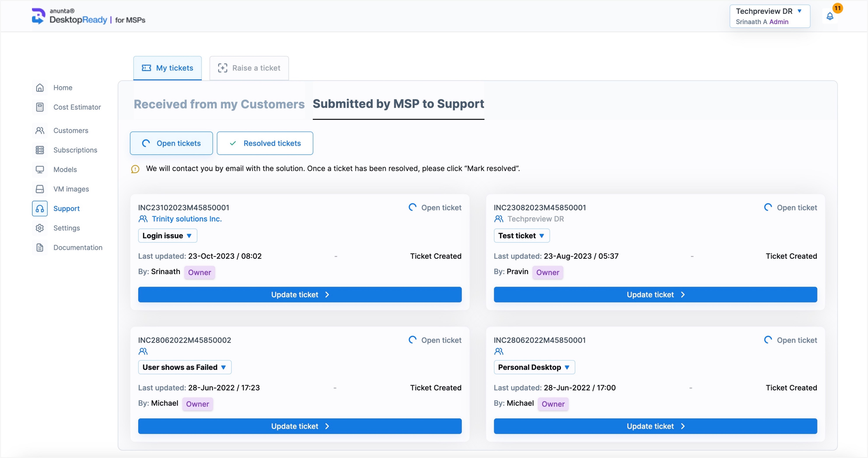This screenshot has height=458, width=868.
Task: Click the Cost Estimator calculator icon
Action: pyautogui.click(x=40, y=107)
